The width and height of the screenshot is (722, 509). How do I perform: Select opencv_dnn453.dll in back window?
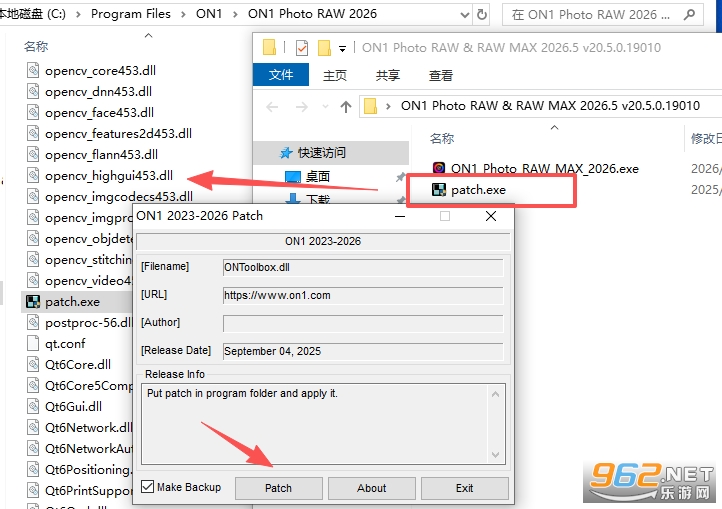[x=99, y=92]
